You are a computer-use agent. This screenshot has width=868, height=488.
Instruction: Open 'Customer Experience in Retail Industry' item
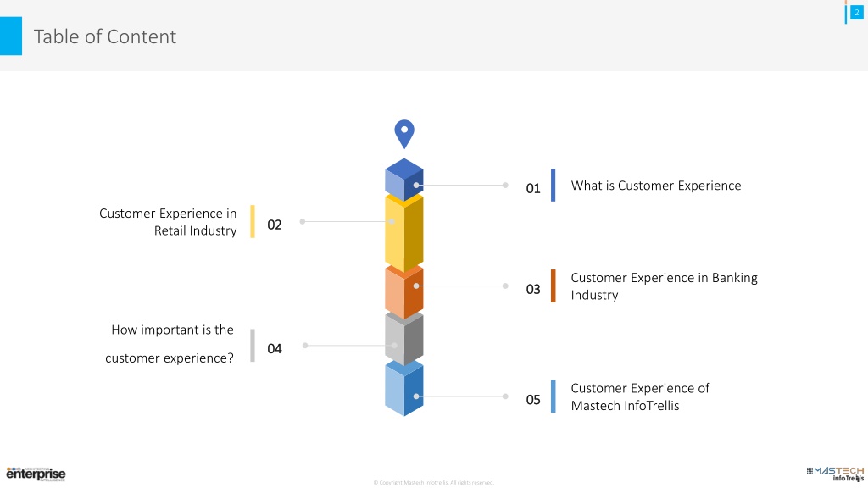[x=168, y=222]
